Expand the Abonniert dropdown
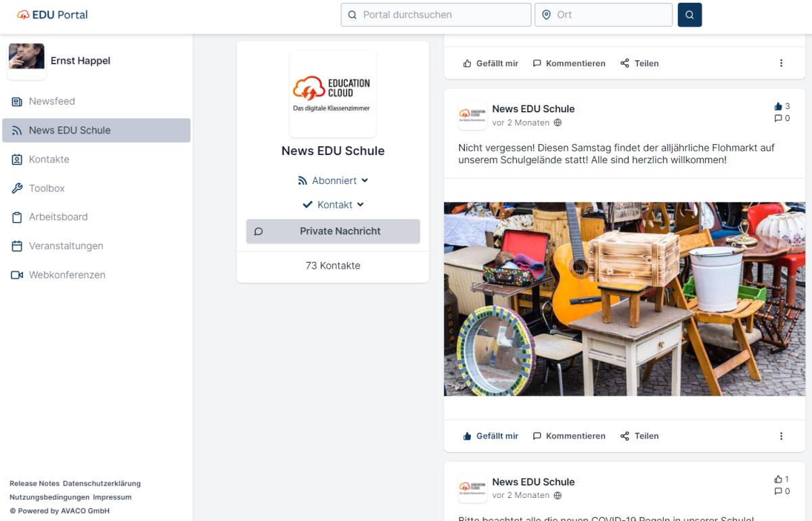This screenshot has height=521, width=812. point(333,181)
